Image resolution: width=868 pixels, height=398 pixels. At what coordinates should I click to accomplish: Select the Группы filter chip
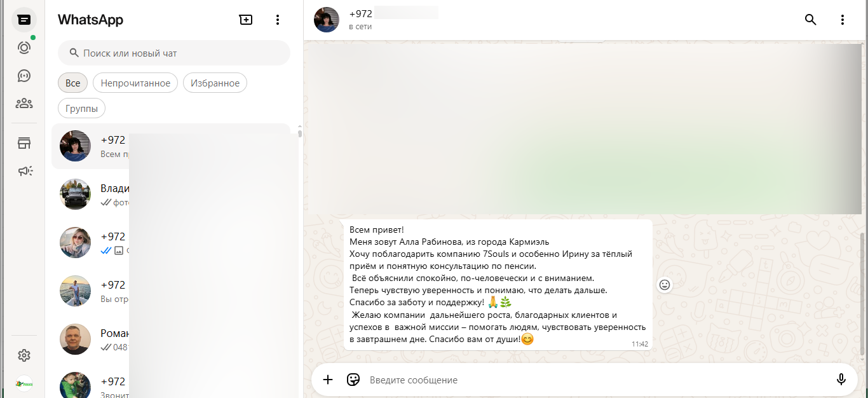tap(81, 109)
